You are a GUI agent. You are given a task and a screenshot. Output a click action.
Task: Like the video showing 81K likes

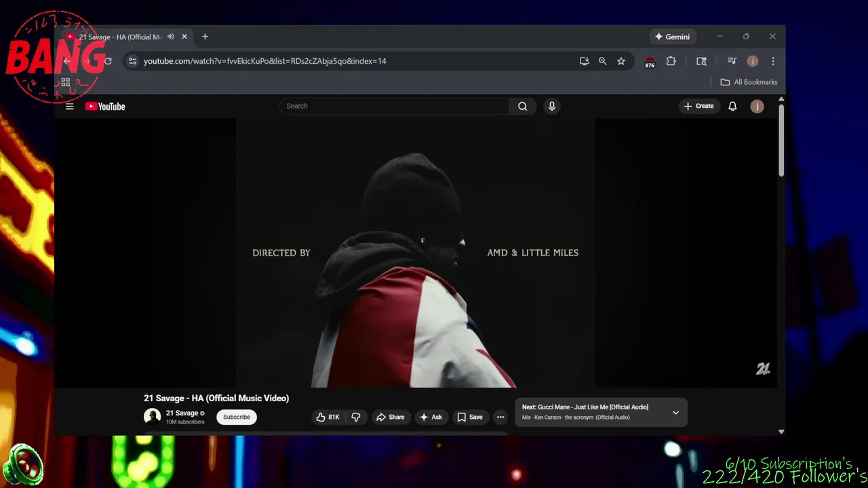(328, 417)
